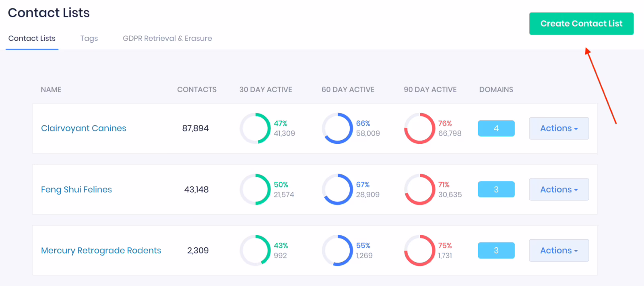Screen dimensions: 644x286
Task: Click the CONTACTS column header
Action: coord(197,89)
